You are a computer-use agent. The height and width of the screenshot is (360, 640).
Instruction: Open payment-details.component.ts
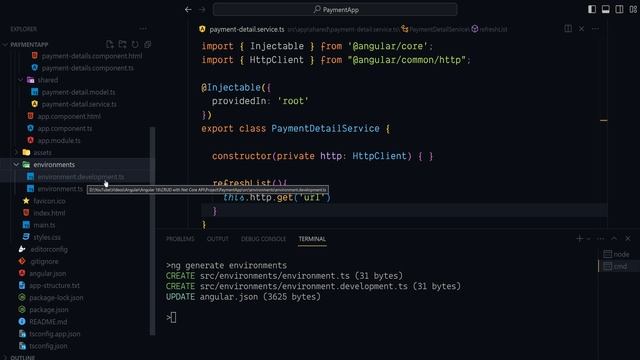point(87,68)
